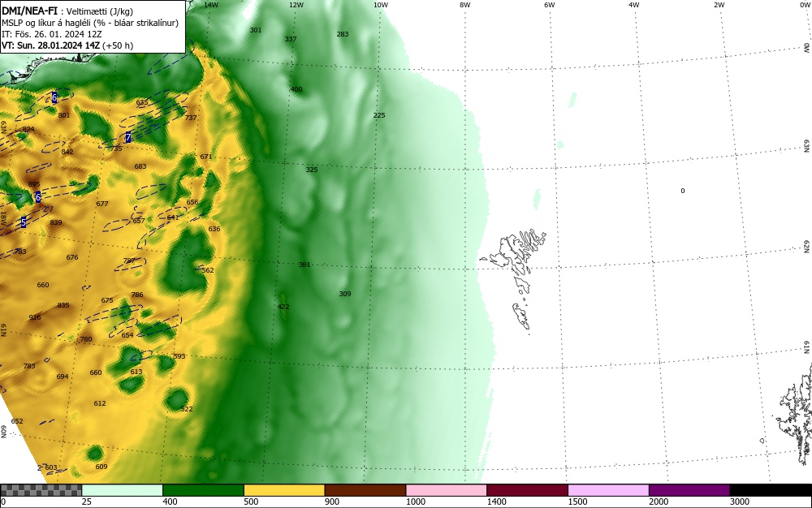
Task: Select the map value '895'
Action: tap(33, 185)
